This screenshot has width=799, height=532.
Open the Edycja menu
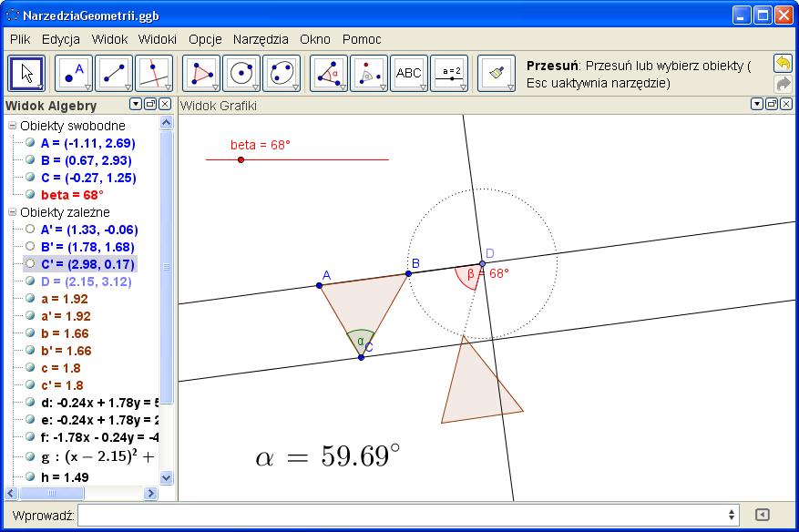click(61, 39)
